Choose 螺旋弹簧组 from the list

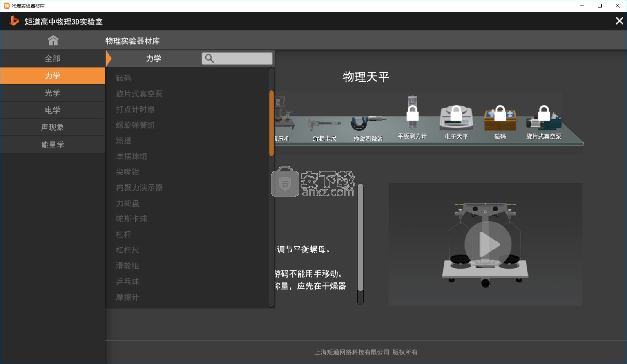pyautogui.click(x=135, y=125)
